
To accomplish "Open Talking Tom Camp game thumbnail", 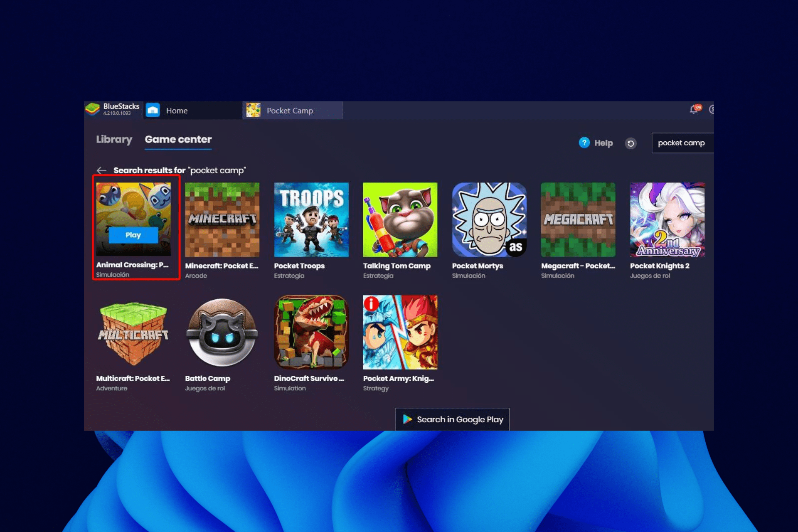I will (400, 219).
